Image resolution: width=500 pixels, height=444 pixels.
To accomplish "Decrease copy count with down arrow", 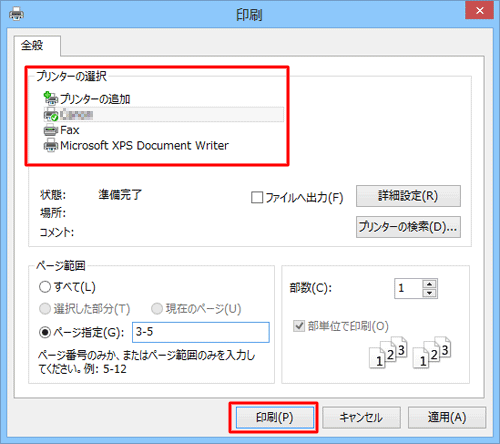I will coord(430,293).
